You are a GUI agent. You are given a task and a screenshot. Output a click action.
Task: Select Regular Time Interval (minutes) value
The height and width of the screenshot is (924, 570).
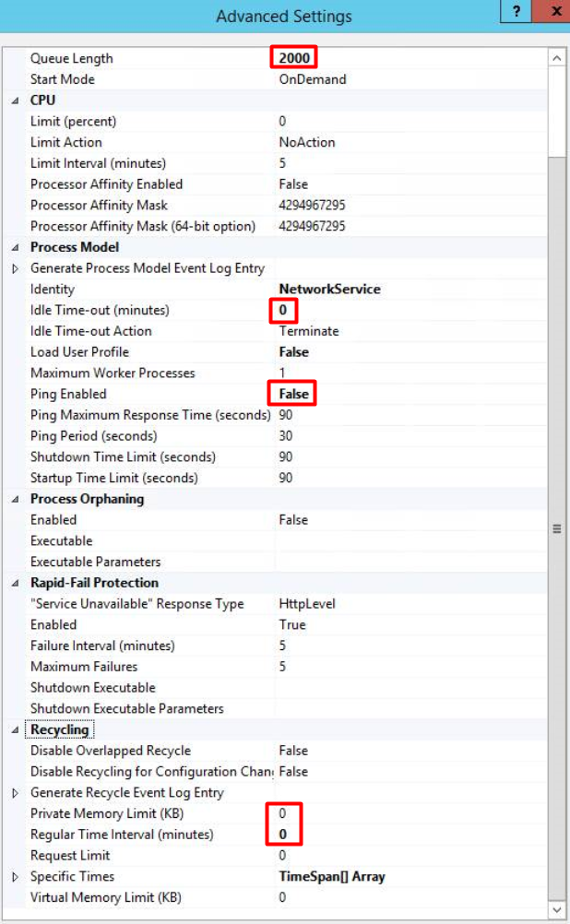pyautogui.click(x=283, y=835)
